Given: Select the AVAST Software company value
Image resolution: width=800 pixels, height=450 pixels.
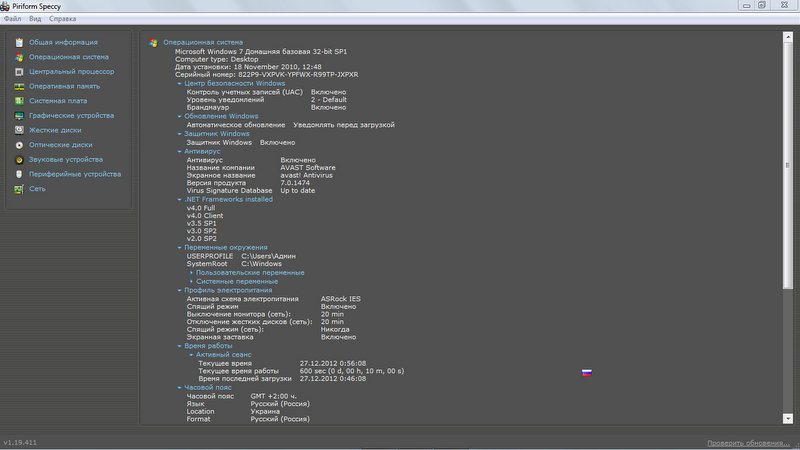Looking at the screenshot, I should (x=308, y=167).
